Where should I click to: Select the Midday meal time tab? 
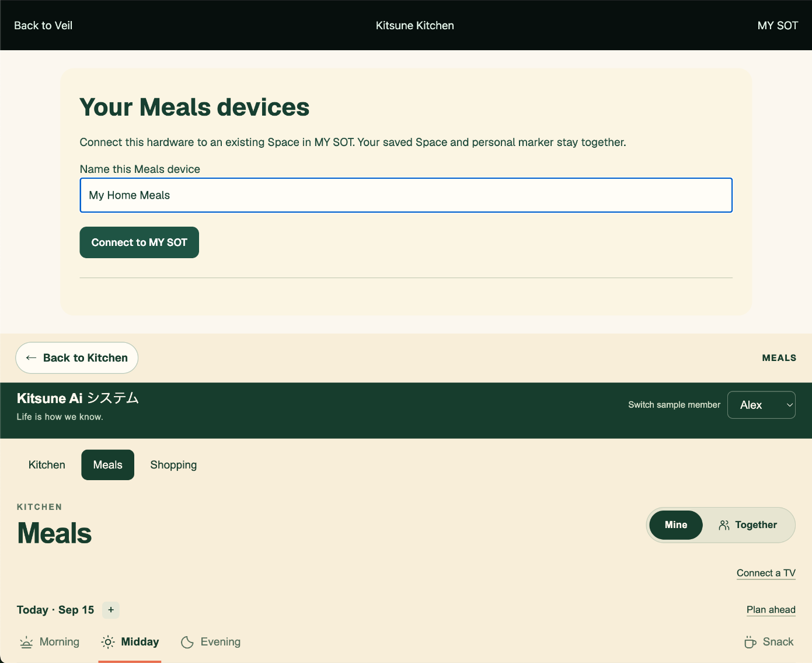click(130, 643)
